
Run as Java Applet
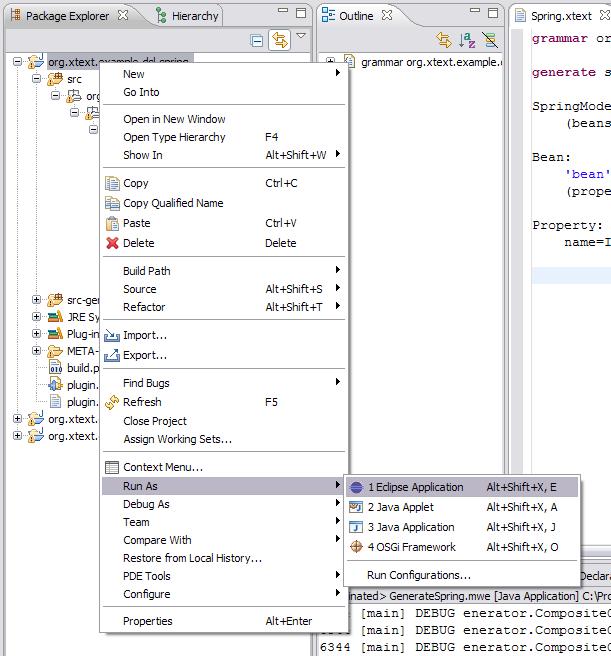pos(462,507)
